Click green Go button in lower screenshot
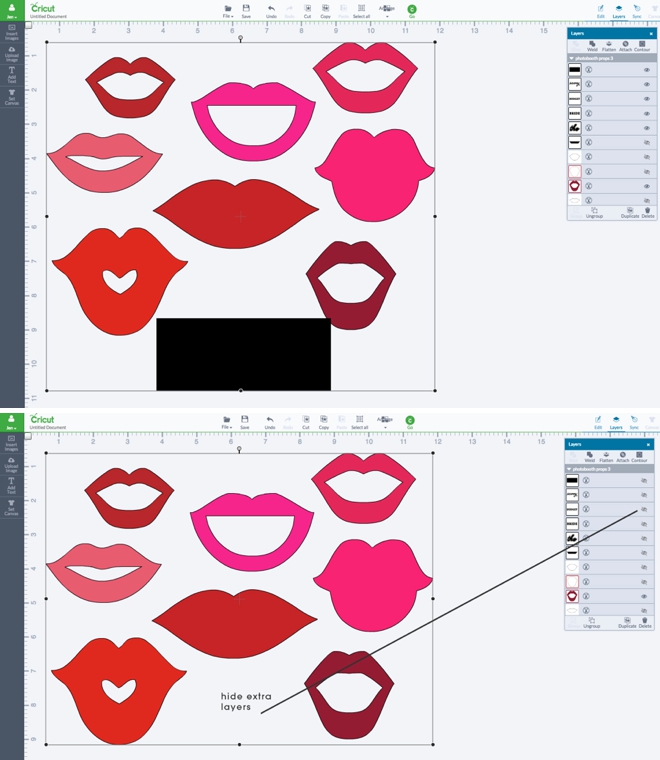Image resolution: width=660 pixels, height=760 pixels. (x=410, y=420)
